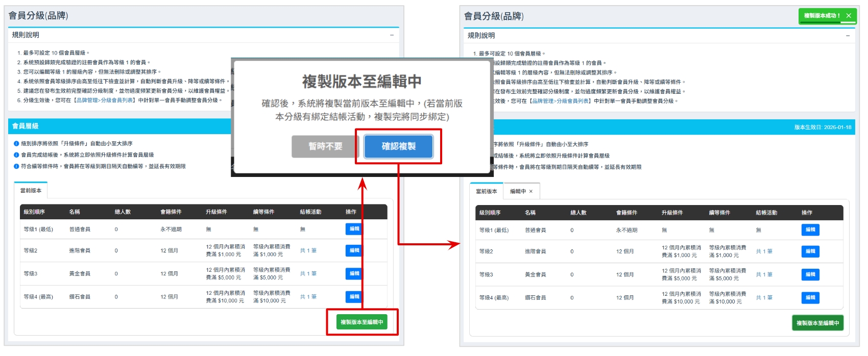Select 當前版本 tab in left panel

31,191
